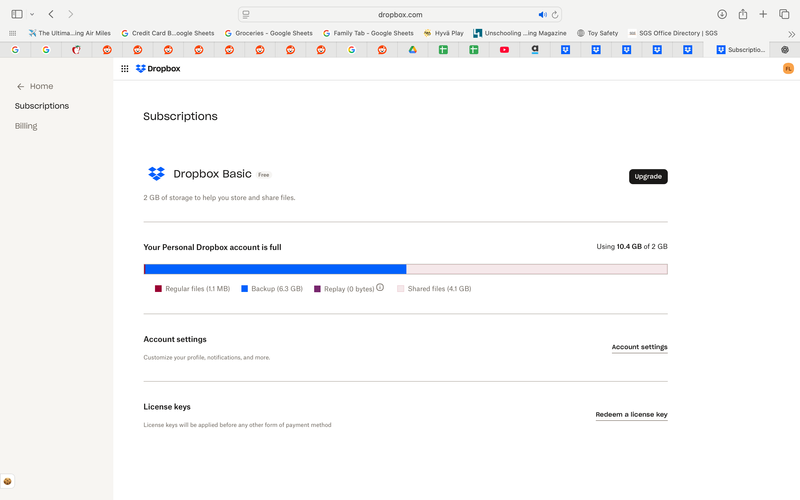Open the Groceries - Google Sheets bookmark
This screenshot has width=800, height=500.
pos(268,33)
